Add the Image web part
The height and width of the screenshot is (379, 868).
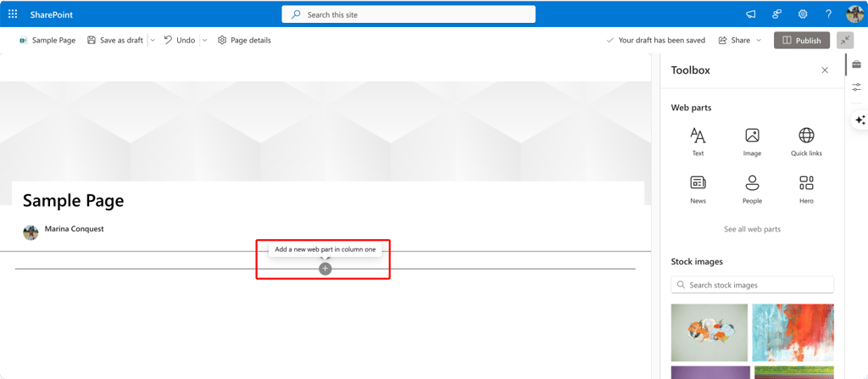coord(752,142)
